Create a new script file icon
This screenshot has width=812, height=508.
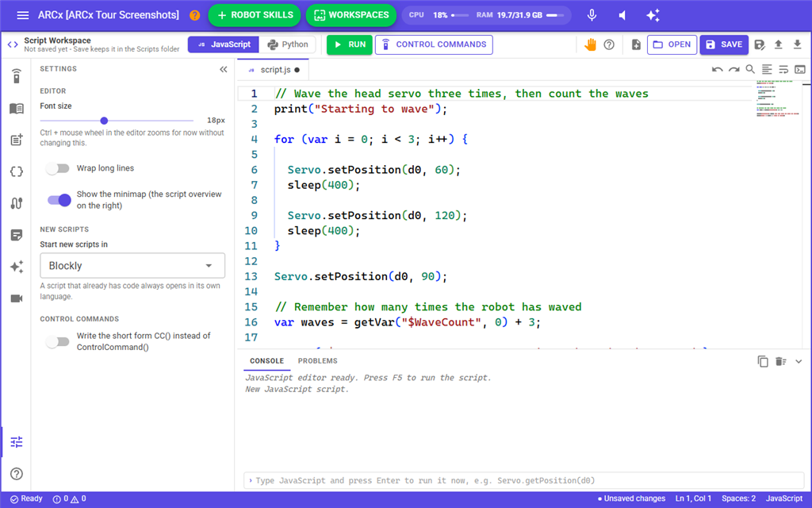click(637, 44)
